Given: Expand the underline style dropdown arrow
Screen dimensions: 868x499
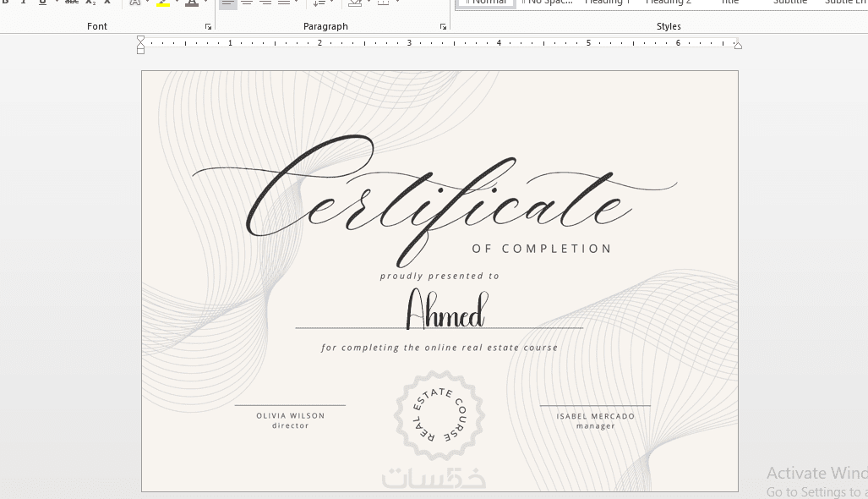Looking at the screenshot, I should 57,3.
